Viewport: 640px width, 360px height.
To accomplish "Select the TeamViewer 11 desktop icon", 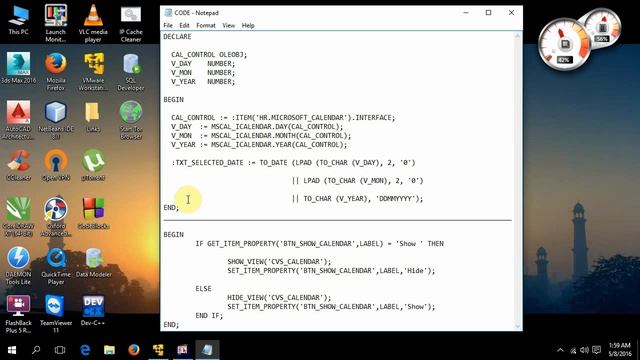I will [x=56, y=314].
